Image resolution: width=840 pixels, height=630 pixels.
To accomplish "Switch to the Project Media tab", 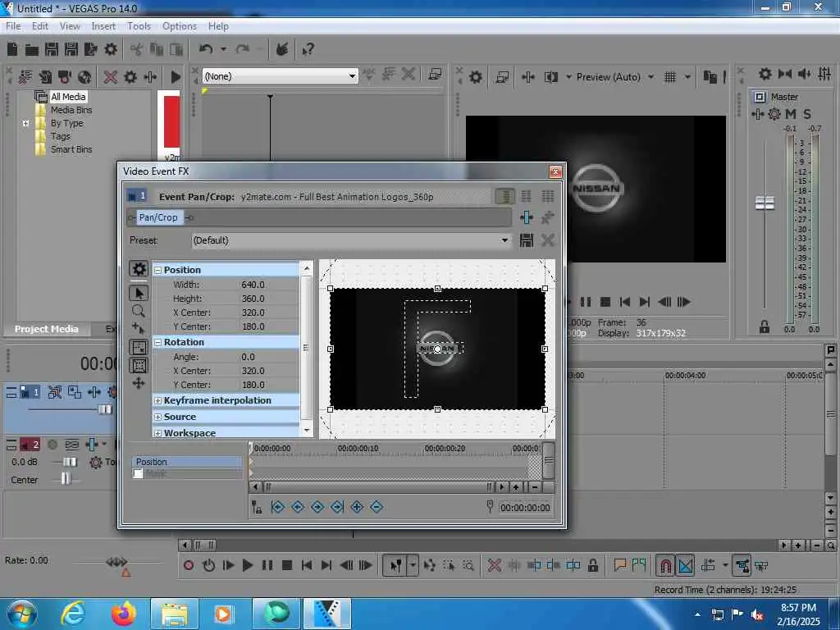I will tap(46, 329).
